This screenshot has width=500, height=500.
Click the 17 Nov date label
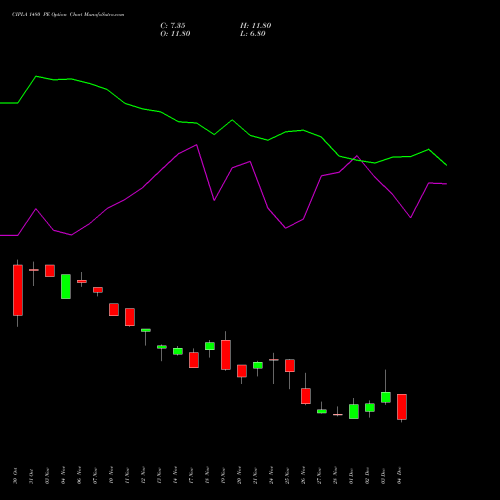(191, 476)
